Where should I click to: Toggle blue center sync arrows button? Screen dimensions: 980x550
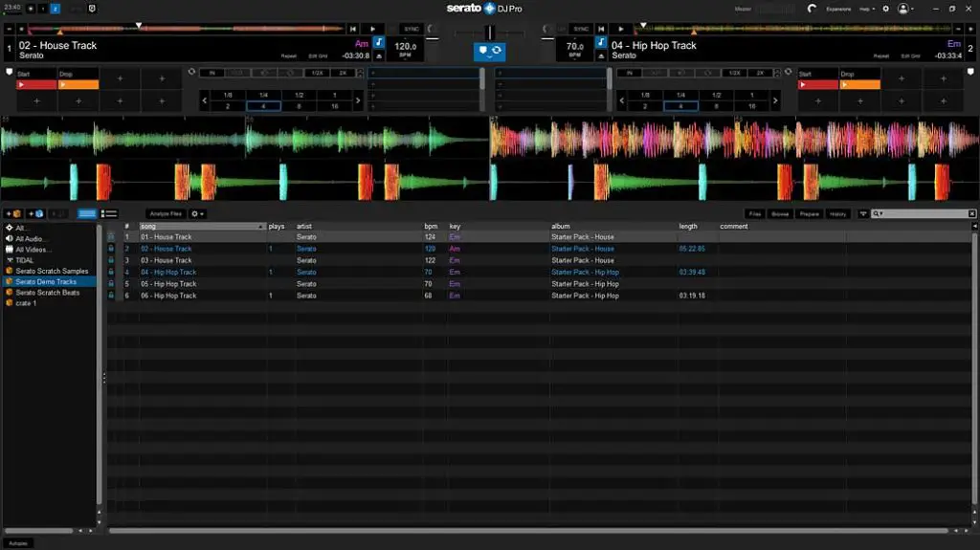point(497,50)
